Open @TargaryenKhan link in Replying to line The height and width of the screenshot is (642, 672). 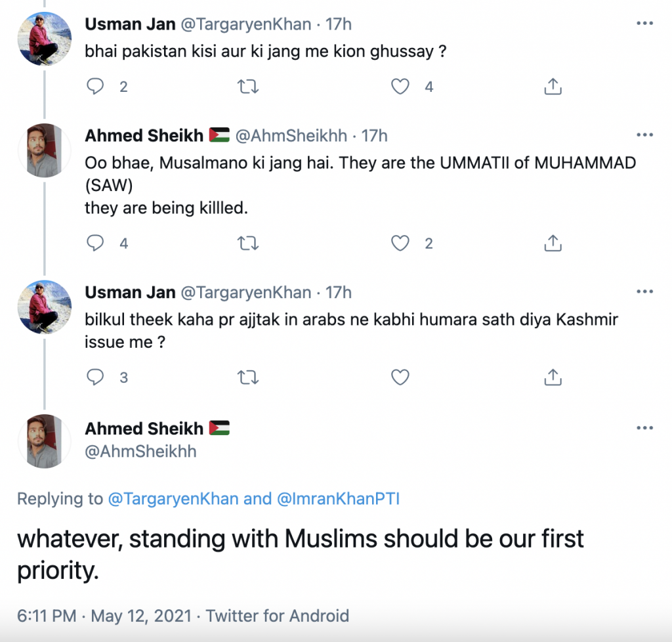coord(173,499)
